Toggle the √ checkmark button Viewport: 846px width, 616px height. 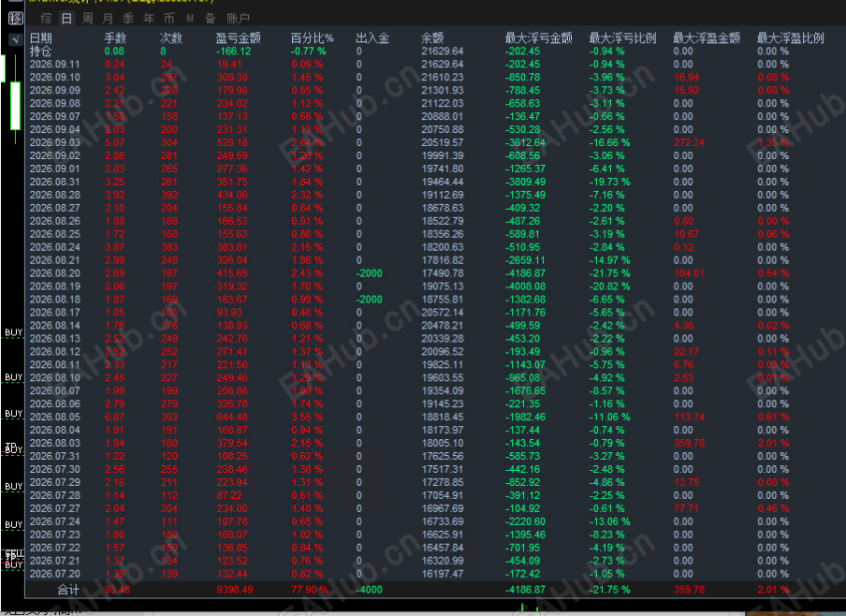click(x=16, y=39)
